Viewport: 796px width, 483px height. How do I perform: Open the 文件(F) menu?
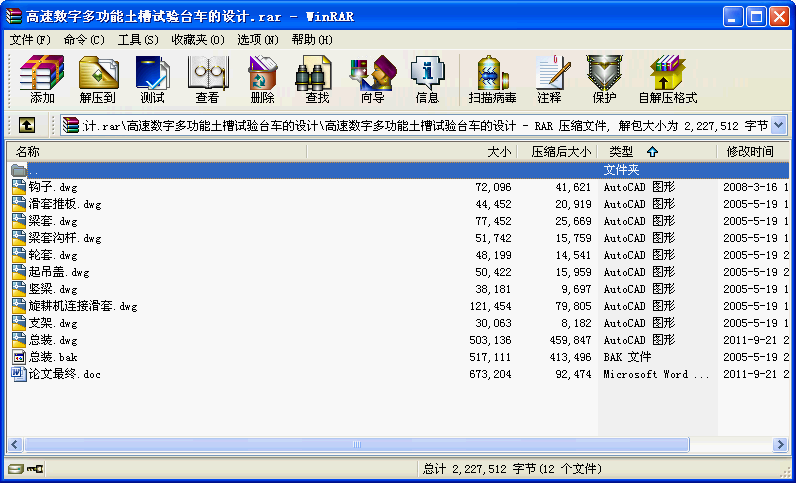pyautogui.click(x=30, y=40)
